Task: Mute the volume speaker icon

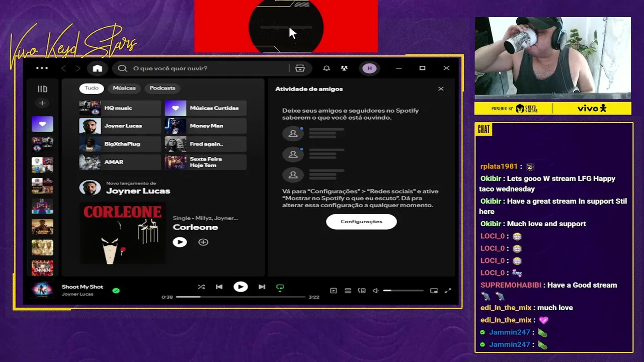Action: [375, 291]
